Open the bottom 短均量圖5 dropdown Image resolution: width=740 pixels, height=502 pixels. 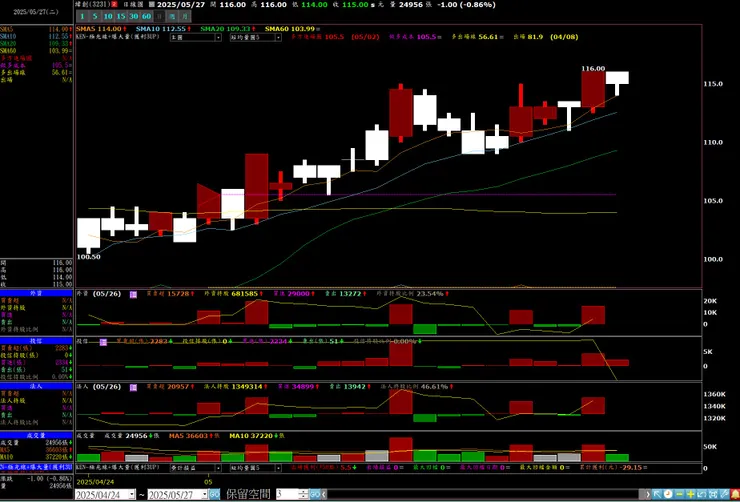click(x=256, y=468)
